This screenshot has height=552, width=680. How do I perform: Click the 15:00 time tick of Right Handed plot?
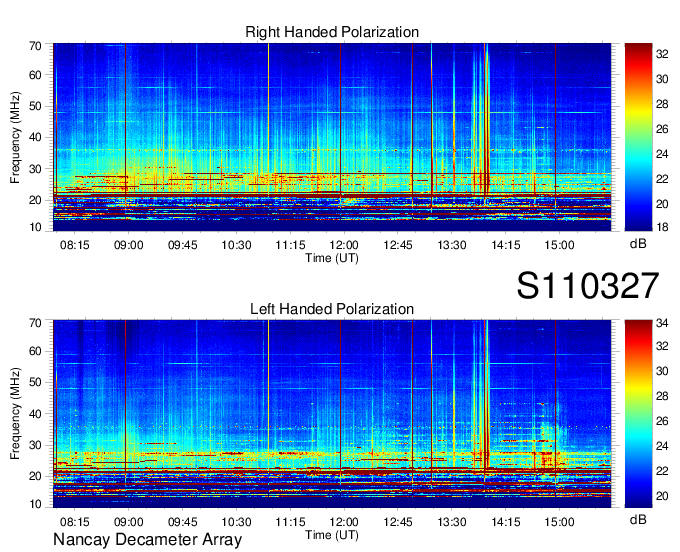coord(559,245)
